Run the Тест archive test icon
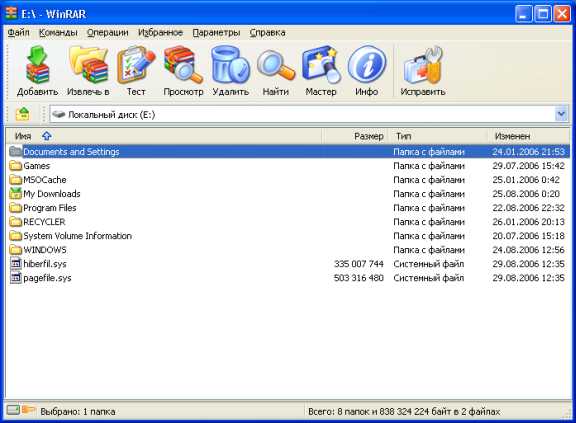Viewport: 576px width, 423px height. point(136,65)
